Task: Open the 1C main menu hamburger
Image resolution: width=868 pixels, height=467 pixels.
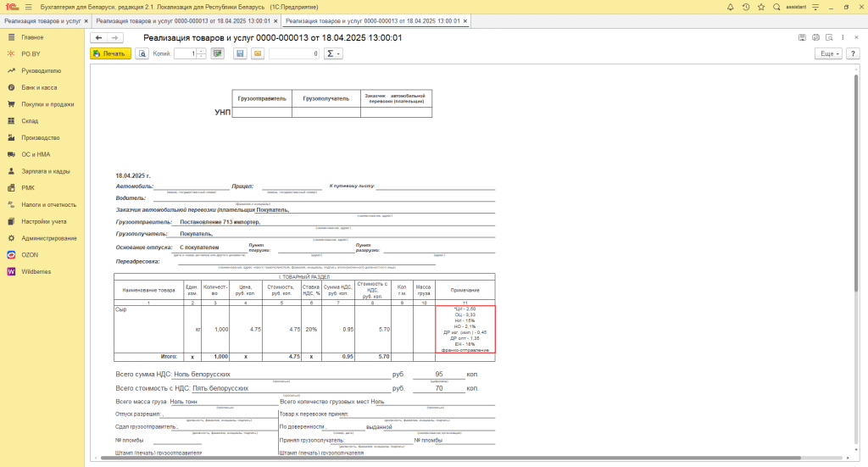Action: [28, 7]
